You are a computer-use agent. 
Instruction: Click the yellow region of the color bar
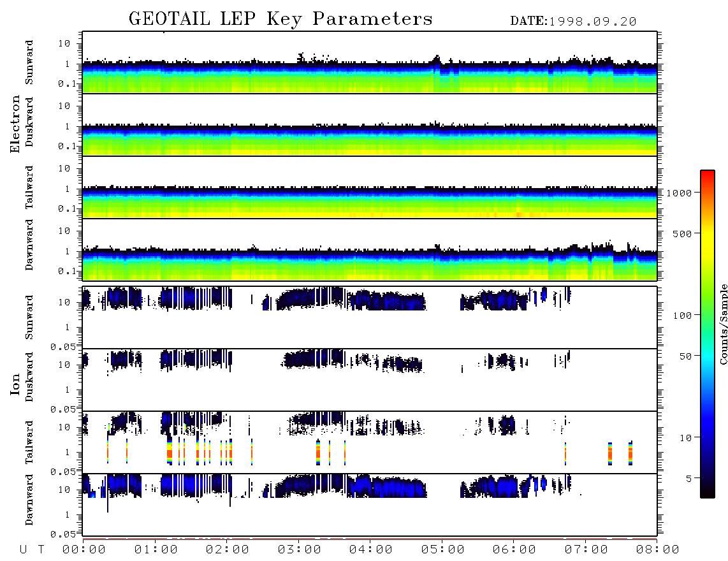708,242
